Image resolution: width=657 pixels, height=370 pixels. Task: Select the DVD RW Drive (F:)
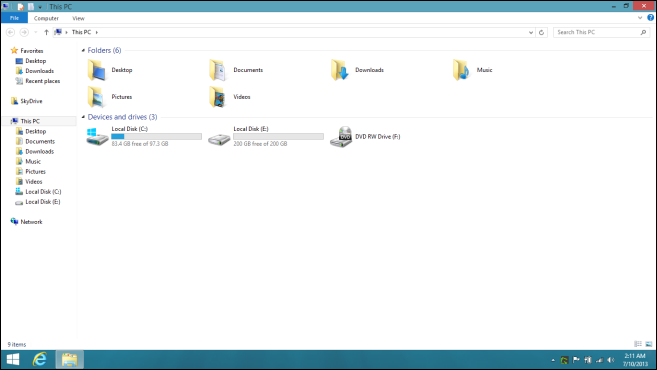pyautogui.click(x=365, y=137)
